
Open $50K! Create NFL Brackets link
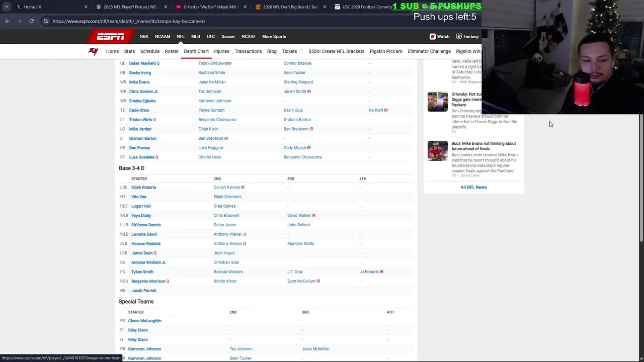click(x=336, y=51)
